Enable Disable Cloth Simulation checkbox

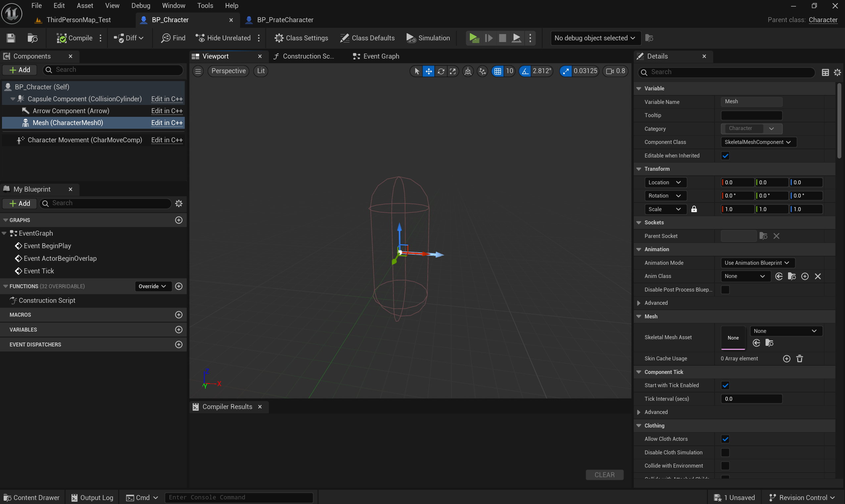[725, 452]
